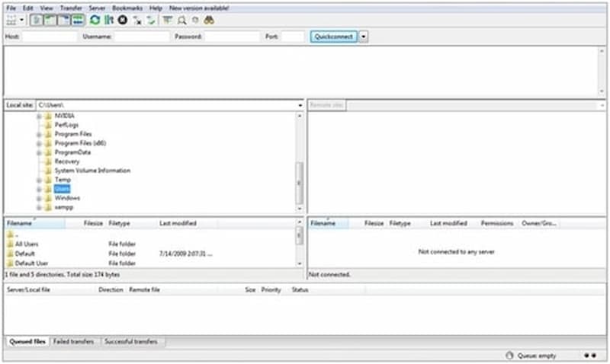Sort remote list by Permissions column
610x364 pixels.
497,223
